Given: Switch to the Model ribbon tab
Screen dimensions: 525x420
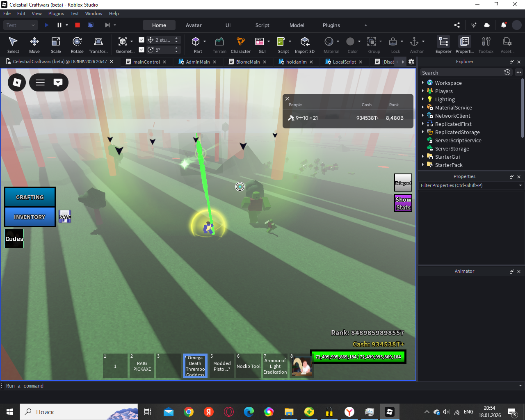Looking at the screenshot, I should [297, 25].
